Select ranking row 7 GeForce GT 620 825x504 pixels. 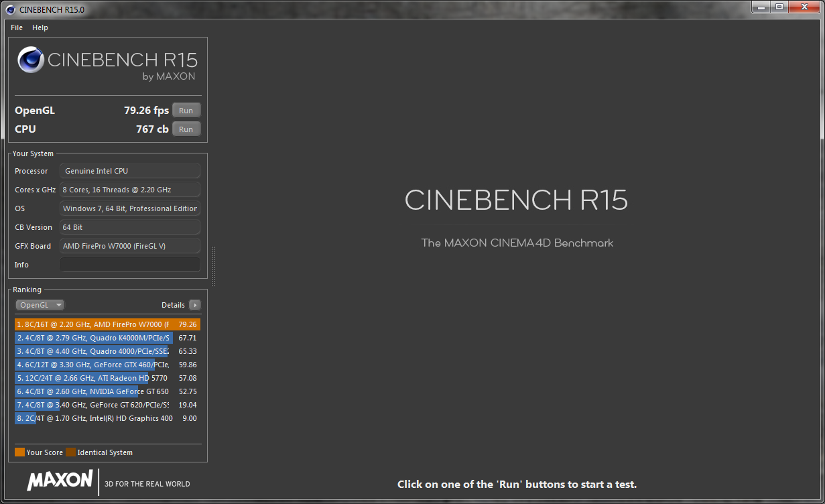pos(107,405)
